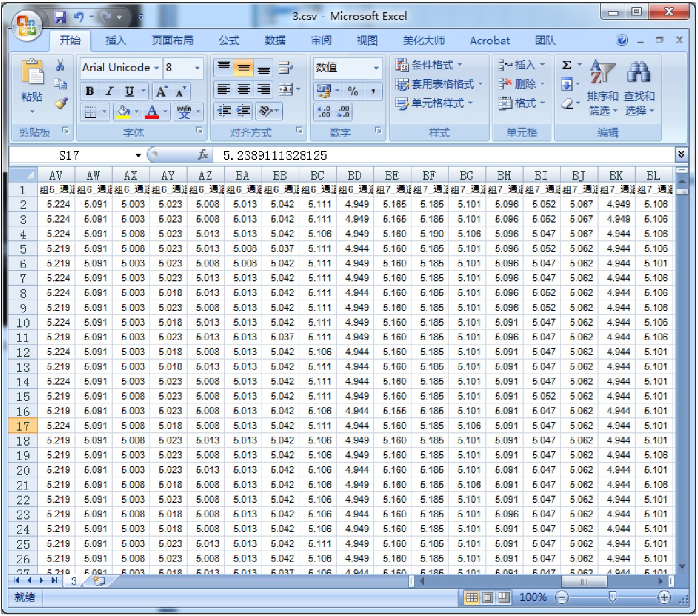Set bottom vertical alignment
Image resolution: width=698 pixels, height=616 pixels.
pyautogui.click(x=263, y=68)
